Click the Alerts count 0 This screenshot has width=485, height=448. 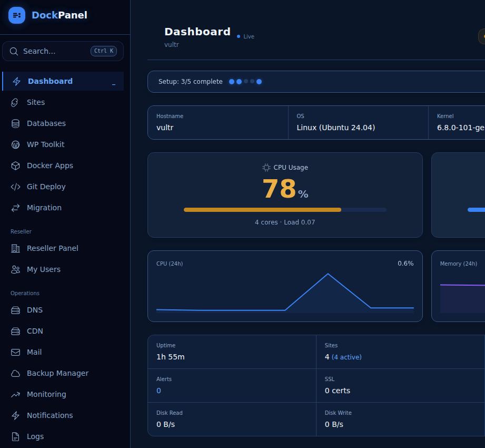(x=159, y=391)
